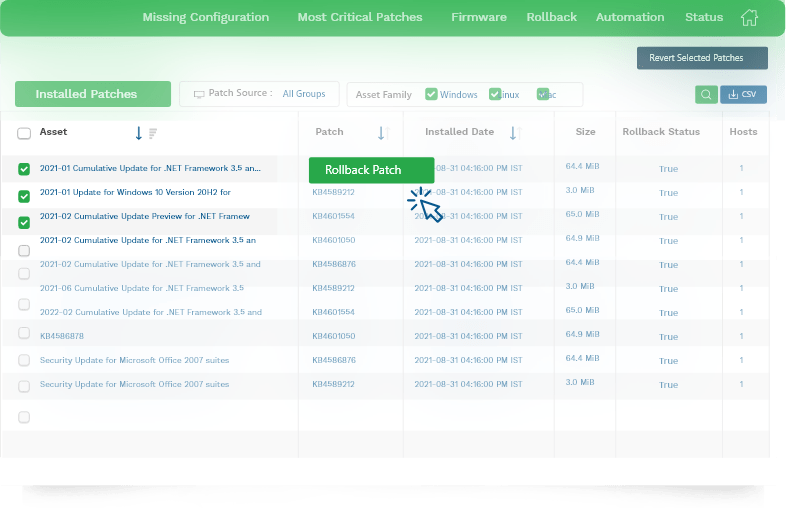Open Security Update for Microsoft Office 2007 link
The image size is (786, 508).
click(134, 360)
